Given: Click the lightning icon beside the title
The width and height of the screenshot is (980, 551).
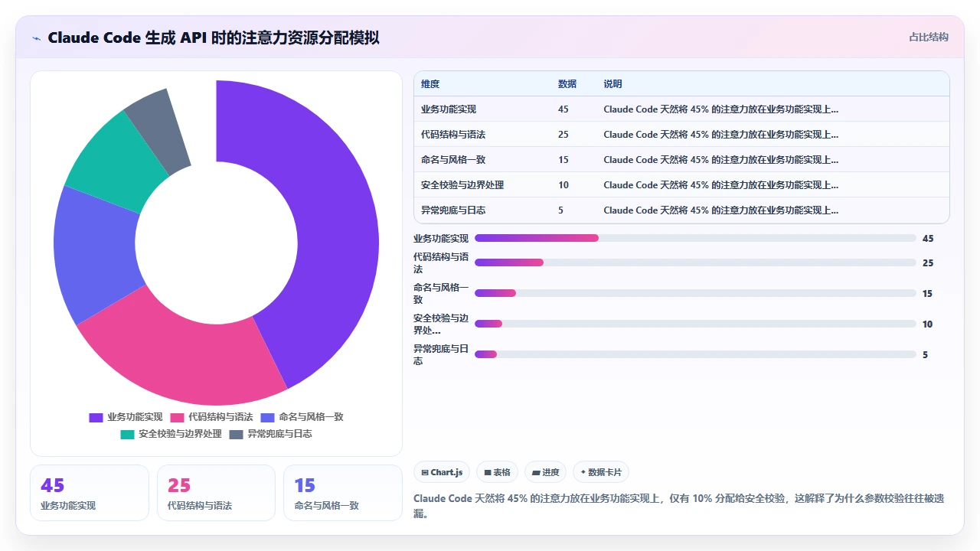Looking at the screenshot, I should 37,38.
